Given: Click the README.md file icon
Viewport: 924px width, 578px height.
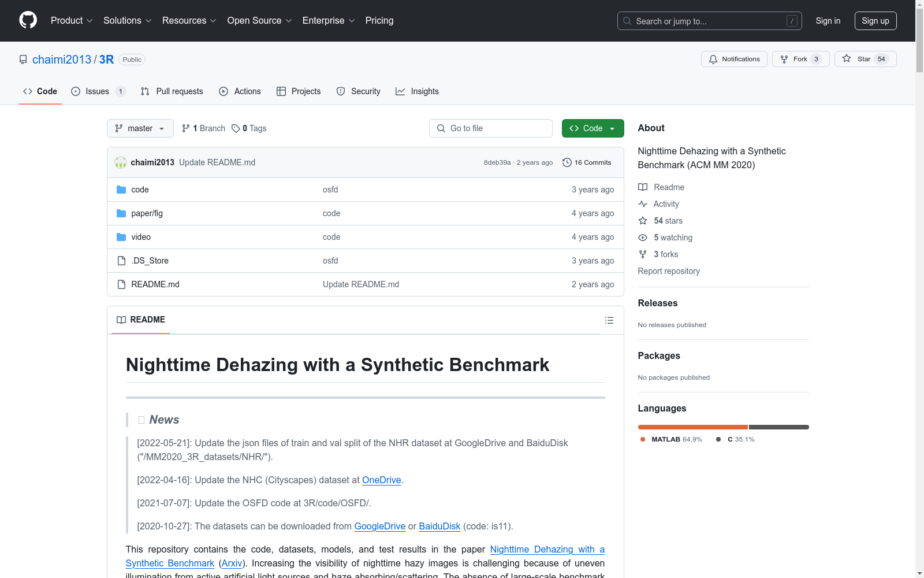Looking at the screenshot, I should 121,284.
